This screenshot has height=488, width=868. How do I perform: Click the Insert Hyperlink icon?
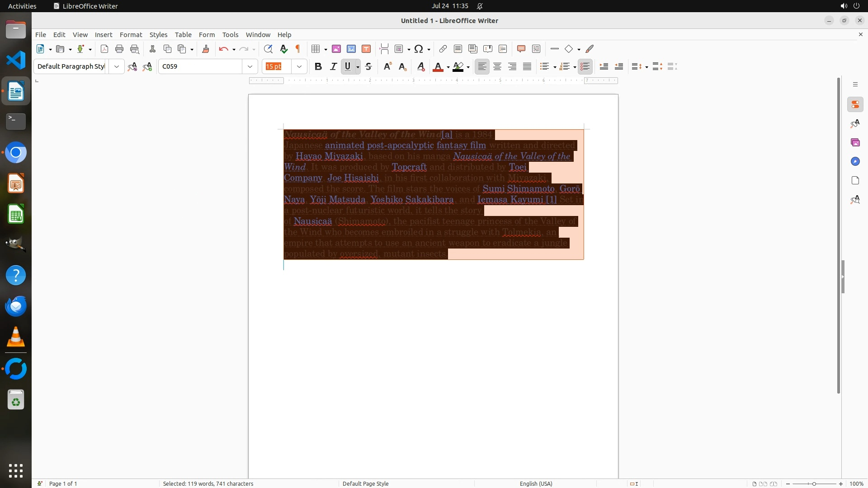pyautogui.click(x=443, y=49)
